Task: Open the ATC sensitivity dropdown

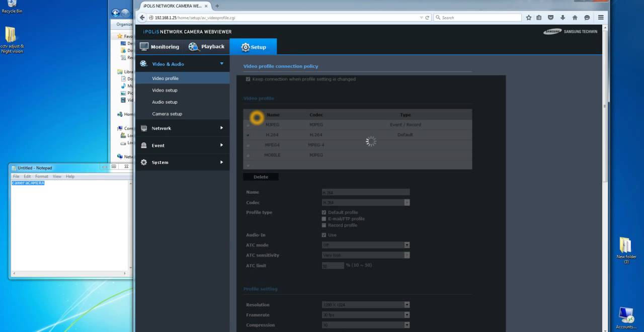Action: tap(366, 255)
